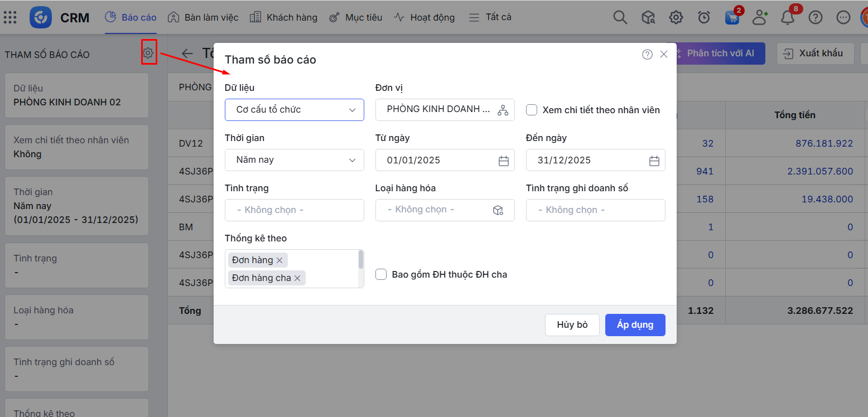Open the Thời gian dropdown
This screenshot has width=868, height=417.
click(294, 160)
